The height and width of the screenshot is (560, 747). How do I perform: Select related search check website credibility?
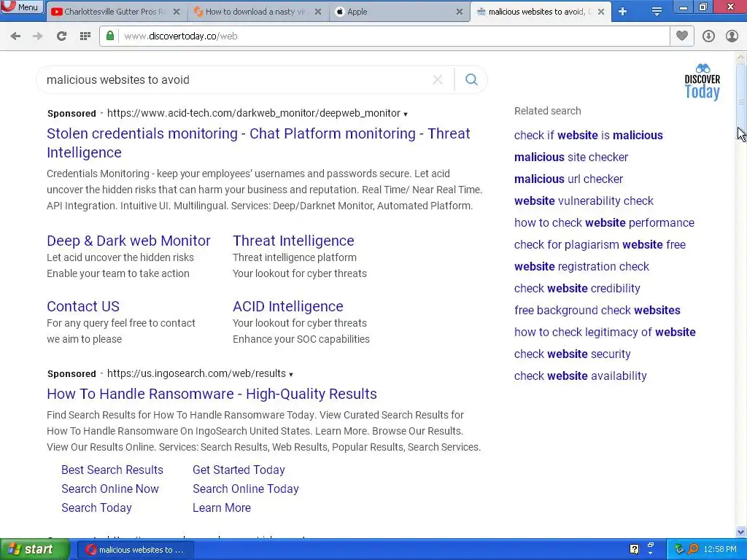click(577, 289)
